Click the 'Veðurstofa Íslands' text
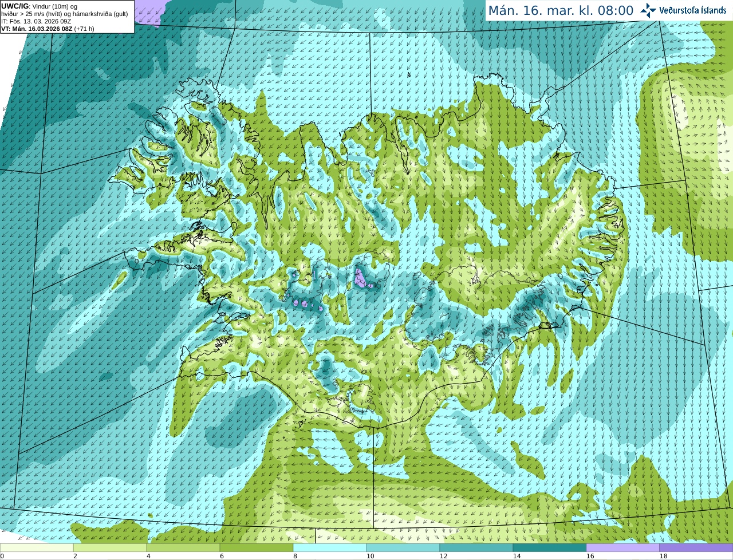 pos(693,10)
